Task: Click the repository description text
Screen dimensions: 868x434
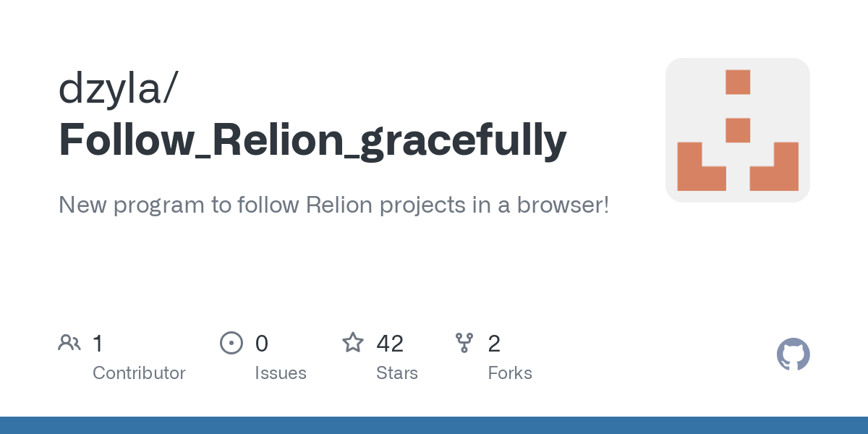Action: (x=334, y=205)
